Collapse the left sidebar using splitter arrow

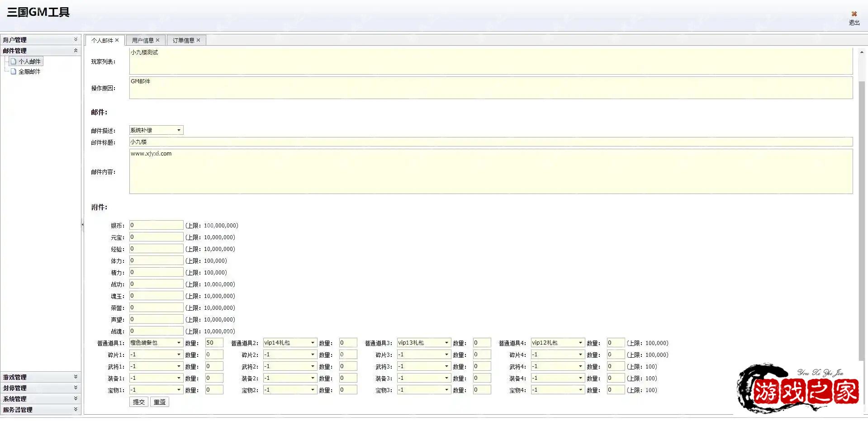(x=82, y=224)
